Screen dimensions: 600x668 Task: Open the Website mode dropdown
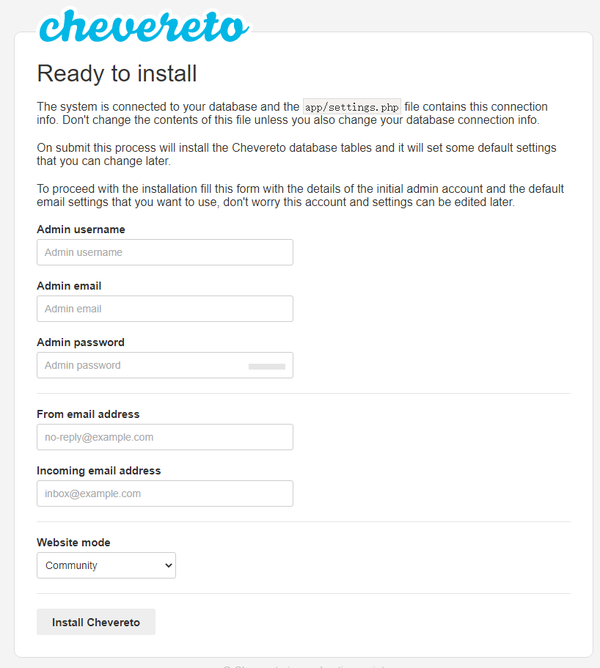[x=106, y=566]
